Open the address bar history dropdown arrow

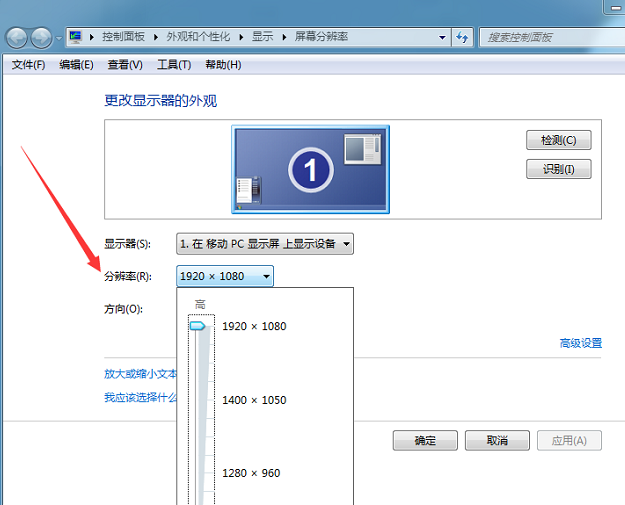[443, 37]
